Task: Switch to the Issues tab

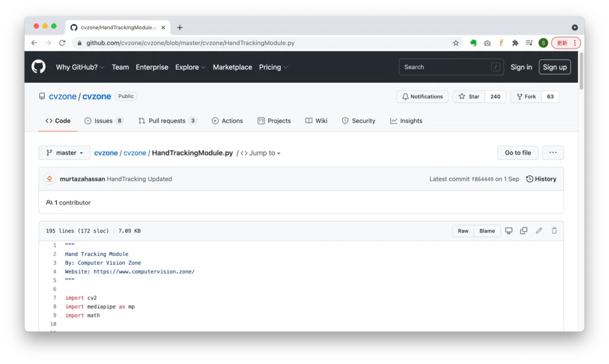Action: pos(103,121)
